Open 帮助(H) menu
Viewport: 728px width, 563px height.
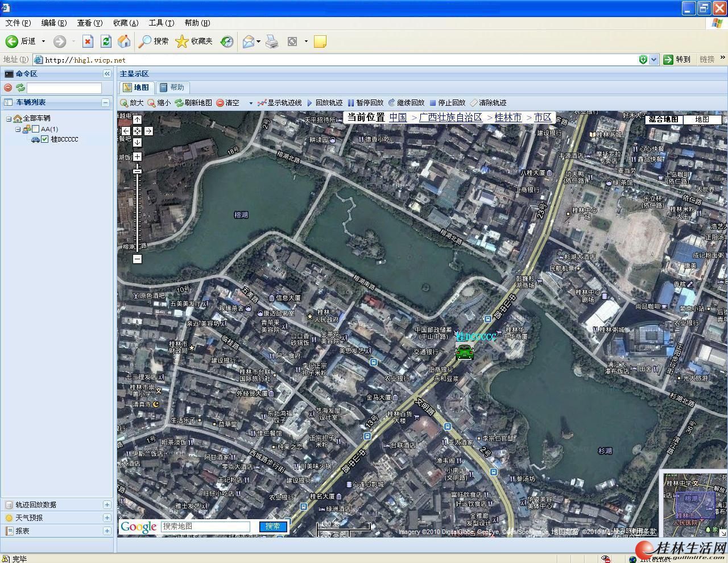pyautogui.click(x=197, y=23)
